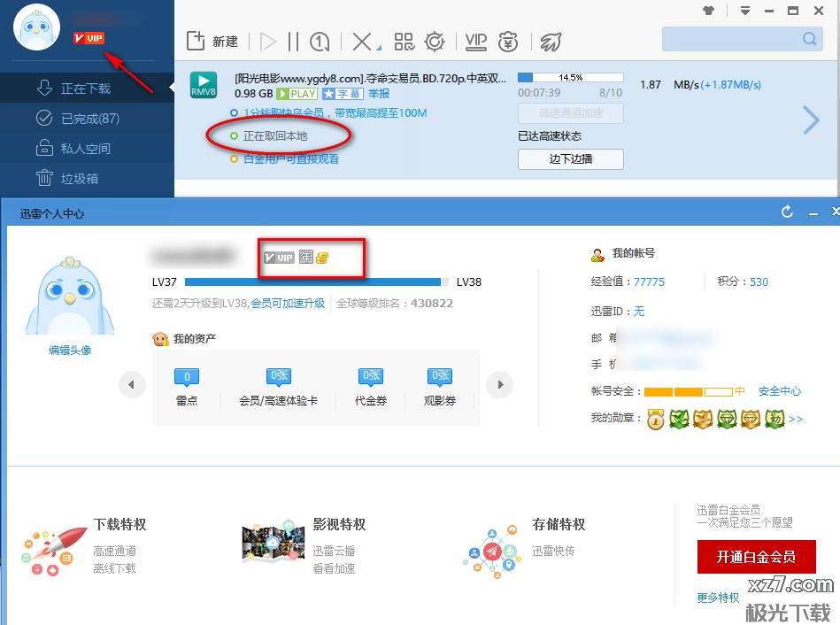Click the large bird avatar in personal center
Viewport: 840px width, 625px height.
coord(70,297)
